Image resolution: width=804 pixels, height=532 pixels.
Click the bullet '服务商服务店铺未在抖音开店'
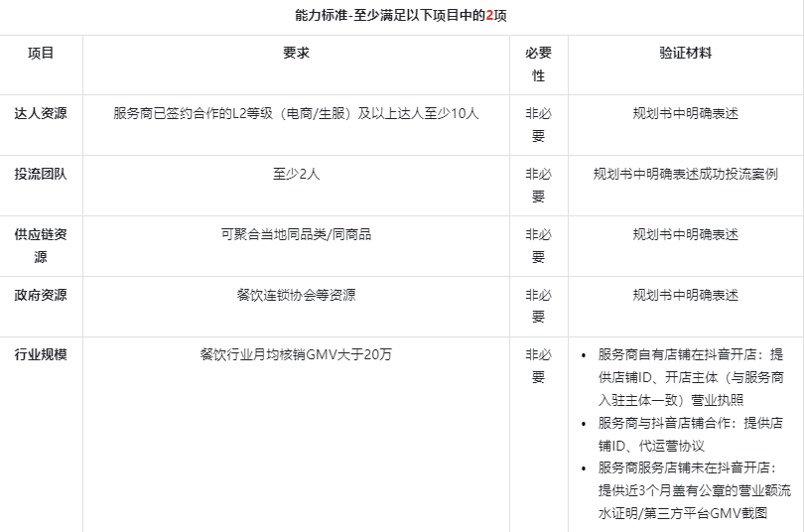[694, 490]
